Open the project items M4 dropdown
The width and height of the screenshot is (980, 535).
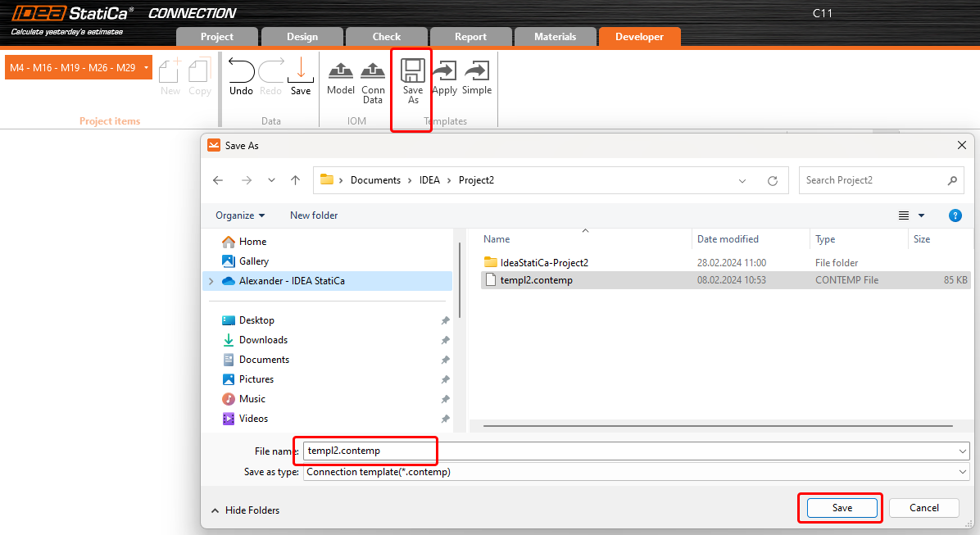(146, 68)
